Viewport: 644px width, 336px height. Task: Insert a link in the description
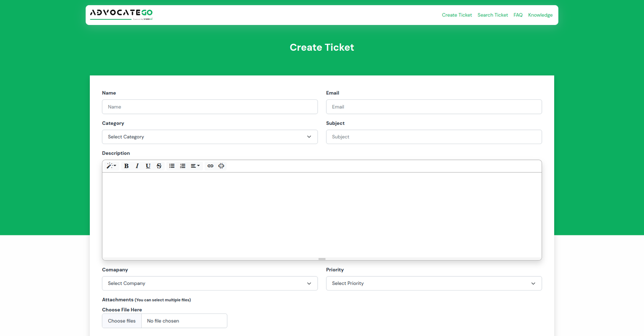click(x=210, y=166)
